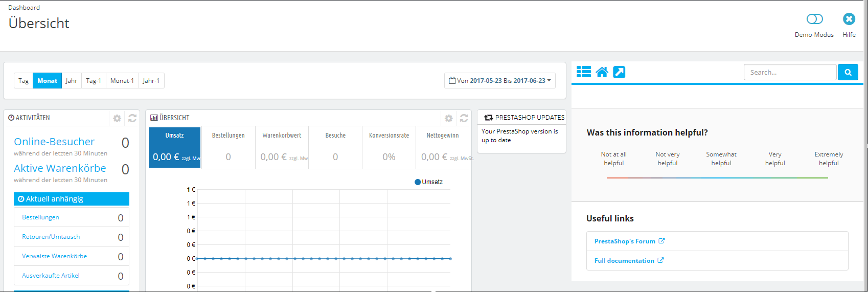Open Verwaiste Warenkörbe pending item
The height and width of the screenshot is (292, 868).
tap(55, 256)
